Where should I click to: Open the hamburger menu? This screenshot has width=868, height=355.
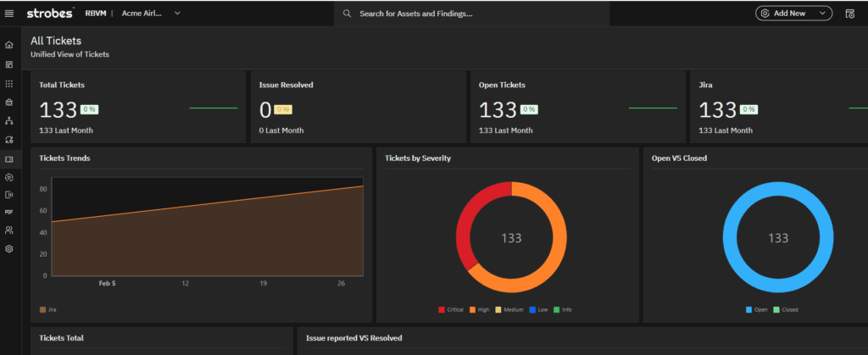[x=9, y=14]
